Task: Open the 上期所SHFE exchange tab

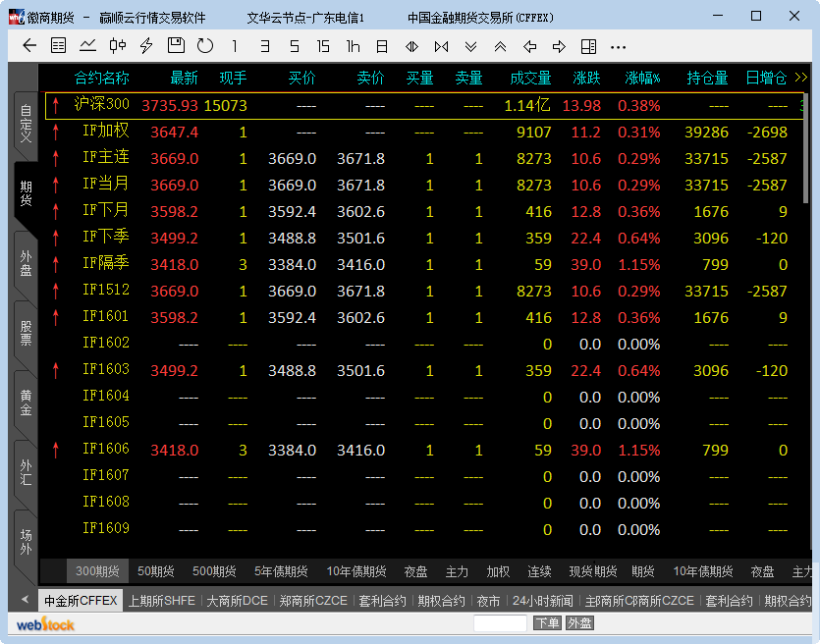Action: coord(162,601)
